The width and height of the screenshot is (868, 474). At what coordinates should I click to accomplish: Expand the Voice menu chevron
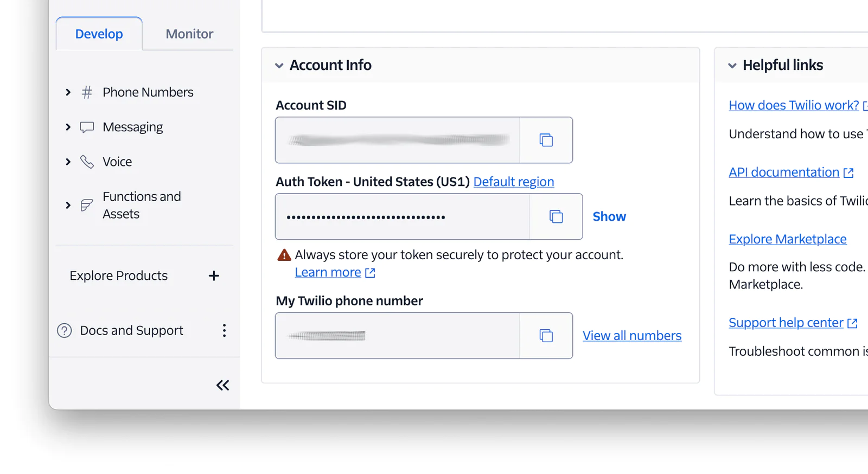pos(68,162)
